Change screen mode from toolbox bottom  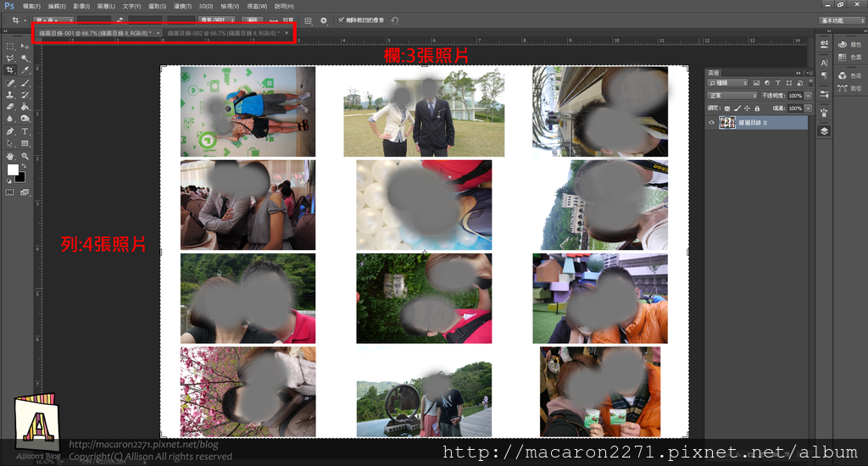[x=25, y=192]
